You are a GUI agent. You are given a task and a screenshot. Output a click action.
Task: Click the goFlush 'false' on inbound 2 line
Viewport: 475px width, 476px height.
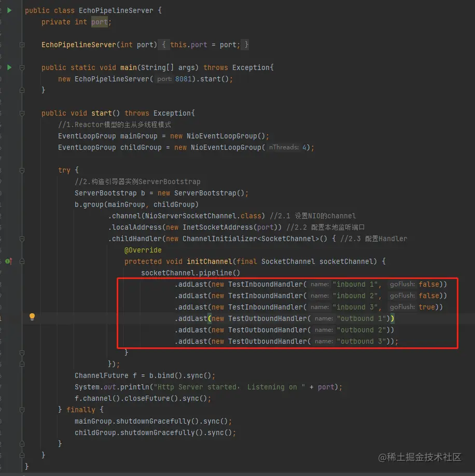click(x=429, y=296)
